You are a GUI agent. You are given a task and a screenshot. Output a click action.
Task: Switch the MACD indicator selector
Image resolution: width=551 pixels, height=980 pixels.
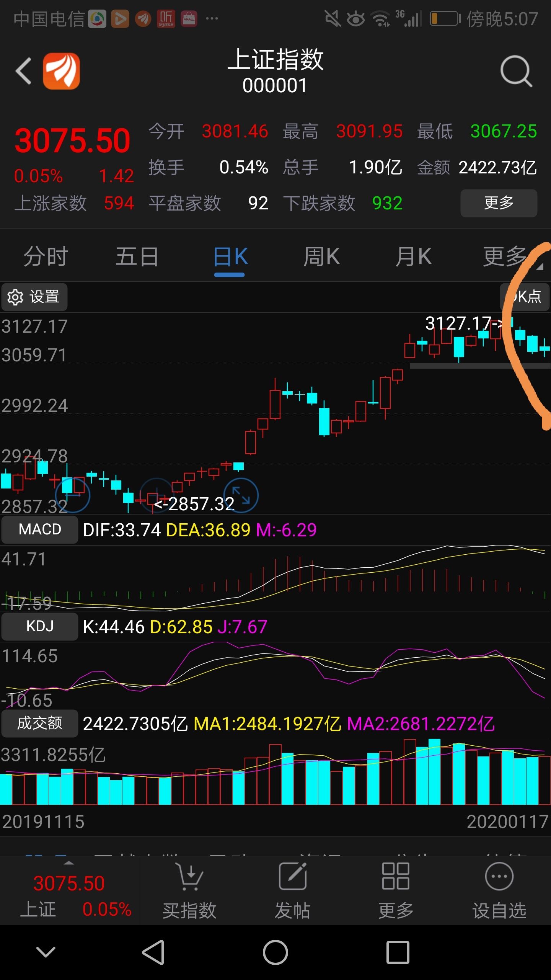click(x=40, y=529)
